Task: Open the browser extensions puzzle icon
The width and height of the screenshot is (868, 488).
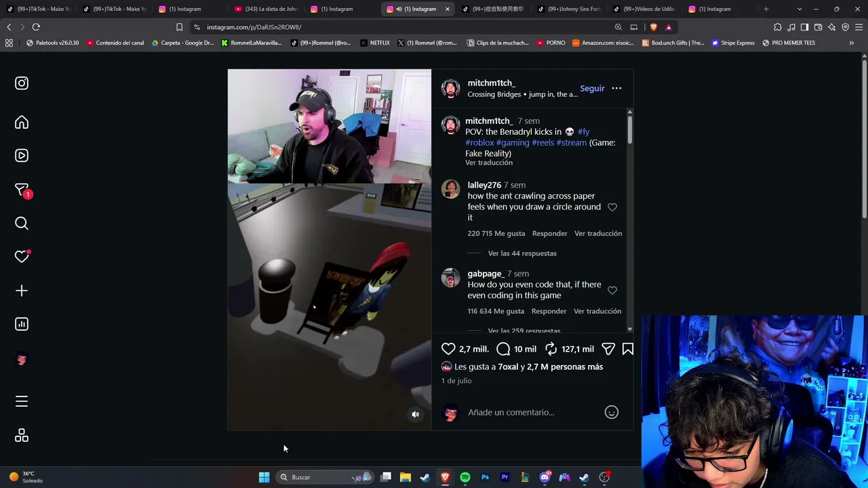Action: [778, 27]
